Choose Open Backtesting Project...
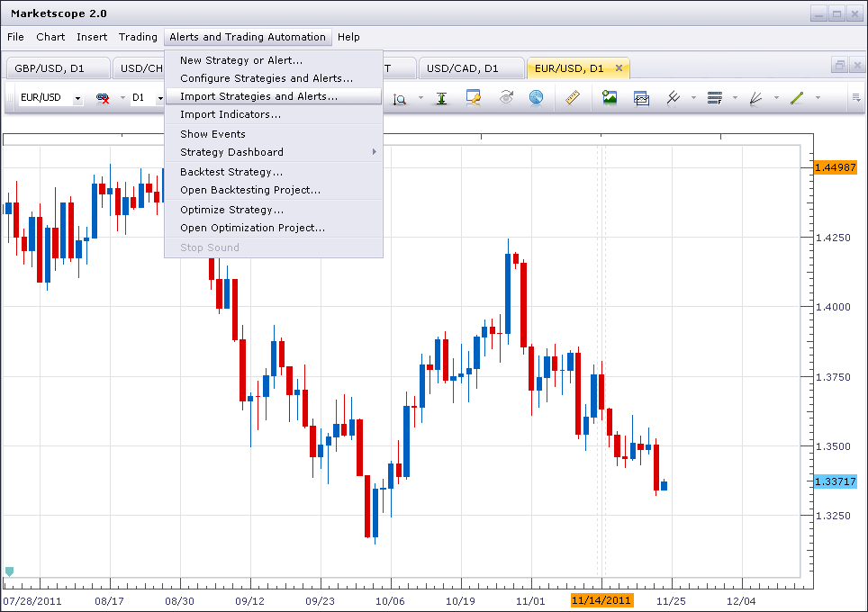This screenshot has width=868, height=612. click(274, 190)
